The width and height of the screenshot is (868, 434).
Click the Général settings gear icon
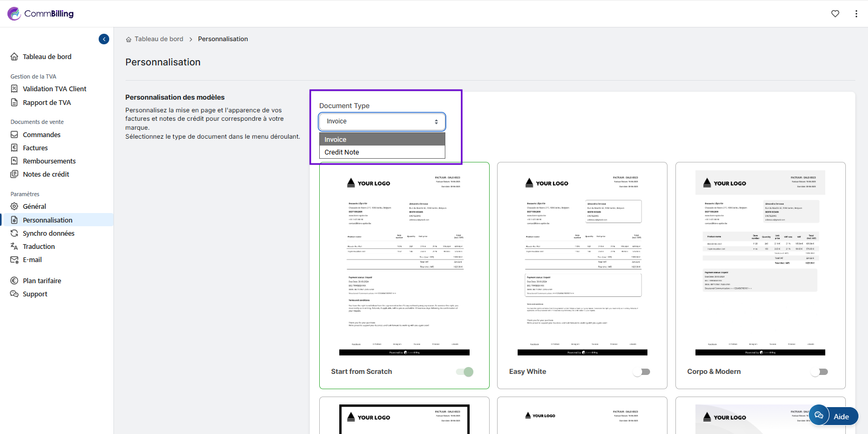(14, 206)
